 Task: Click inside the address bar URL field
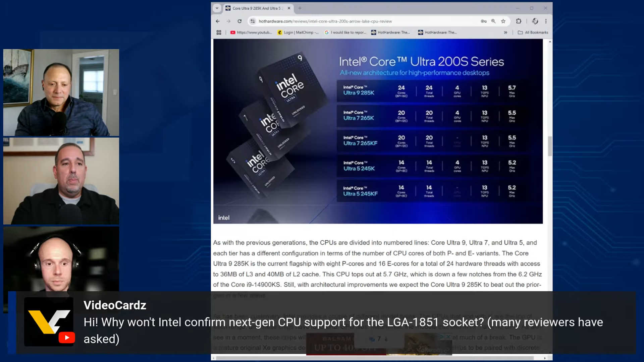(335, 21)
